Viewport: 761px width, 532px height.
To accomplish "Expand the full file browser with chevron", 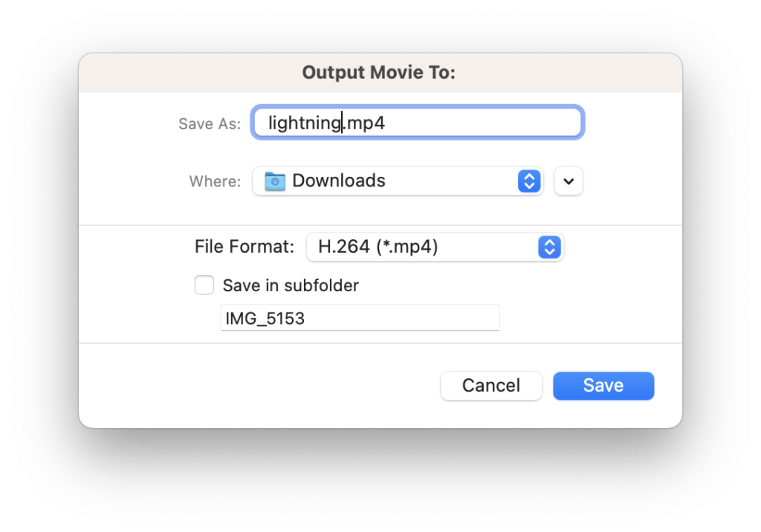I will click(x=569, y=181).
